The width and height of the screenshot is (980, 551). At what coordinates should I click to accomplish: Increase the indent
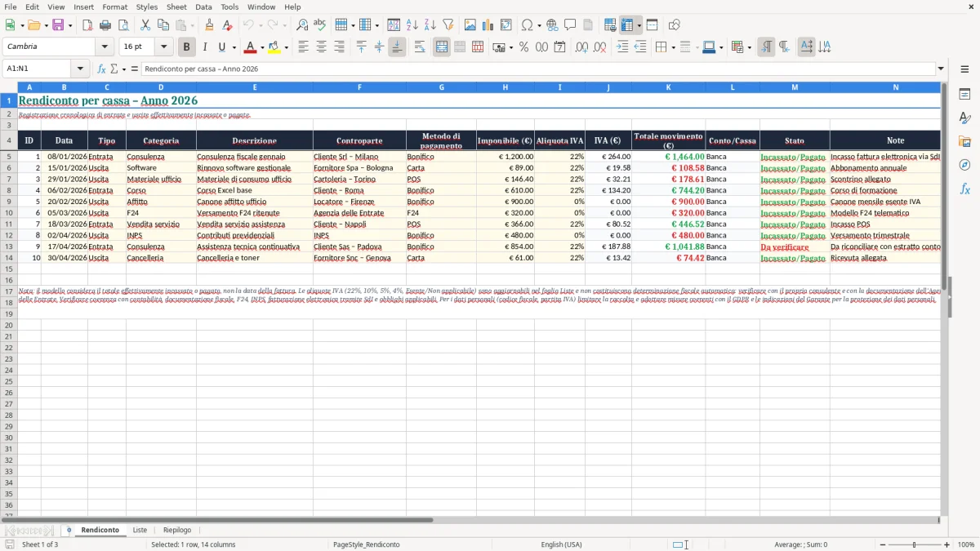pos(622,47)
